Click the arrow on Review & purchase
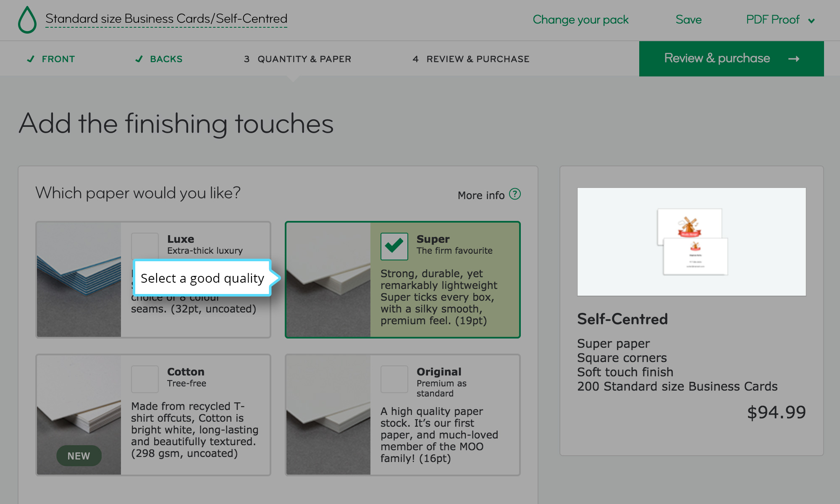 pos(793,59)
